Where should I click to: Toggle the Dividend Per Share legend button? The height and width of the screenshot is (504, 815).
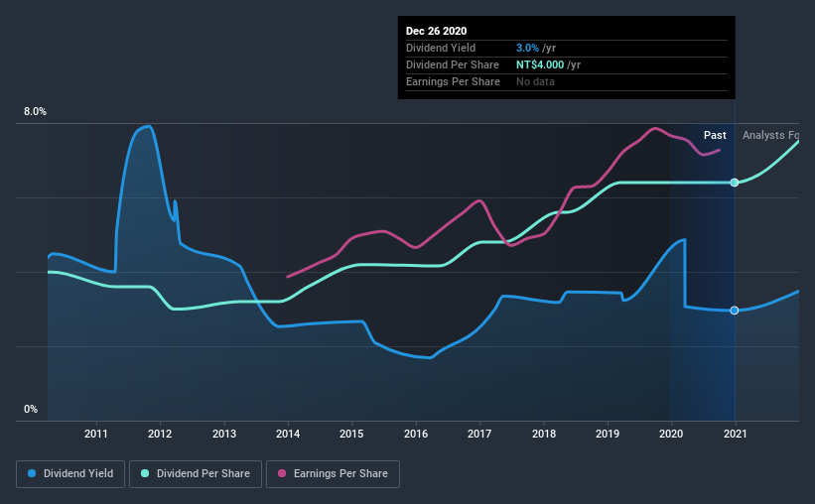(x=196, y=474)
